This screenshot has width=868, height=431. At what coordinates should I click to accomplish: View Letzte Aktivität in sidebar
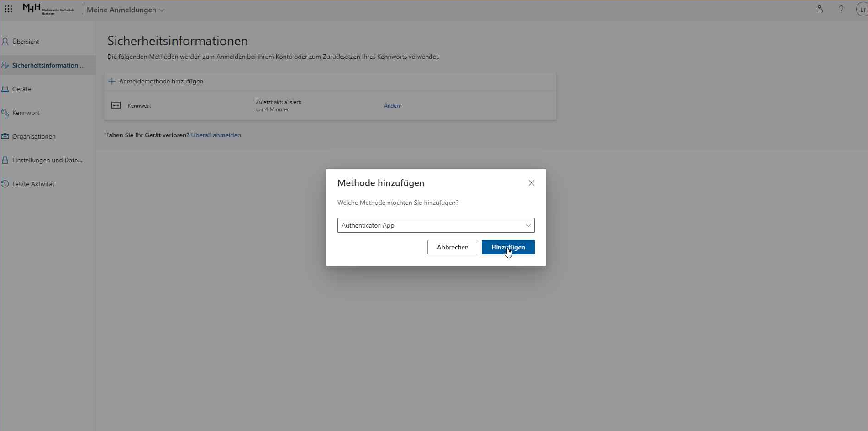(x=33, y=184)
